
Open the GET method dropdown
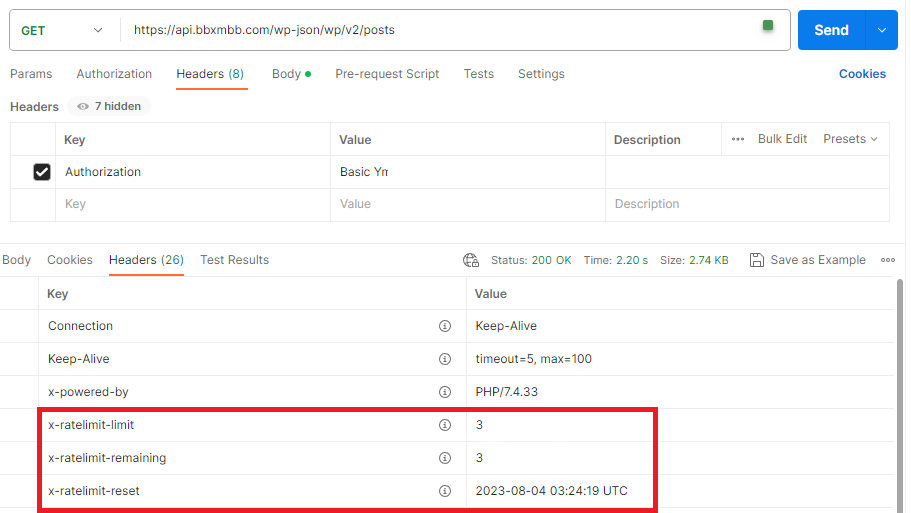point(62,30)
